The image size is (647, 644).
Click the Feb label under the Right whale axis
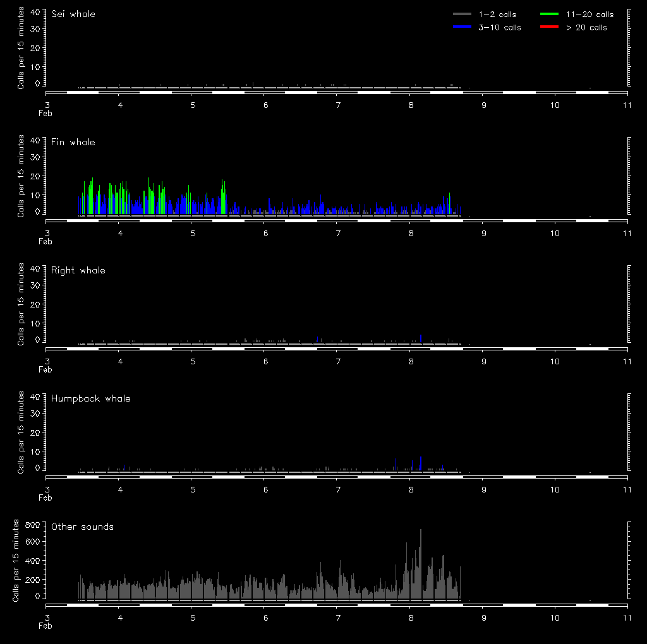point(45,369)
